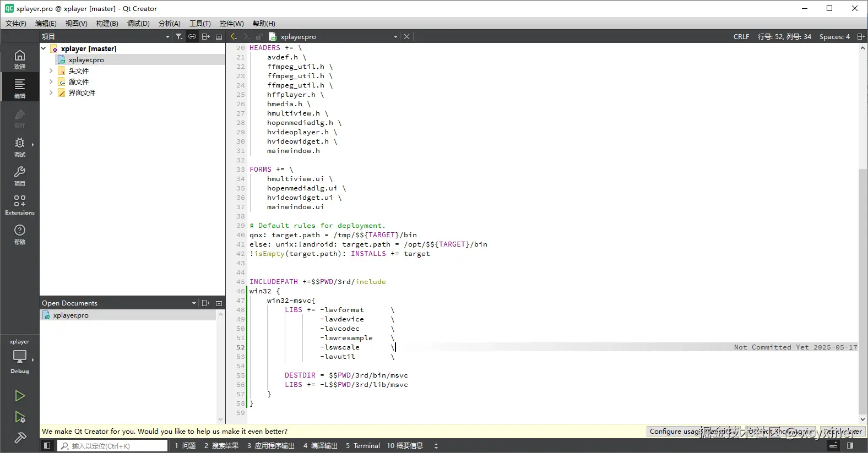
Task: Toggle right sidebar visibility button
Action: coord(850,446)
